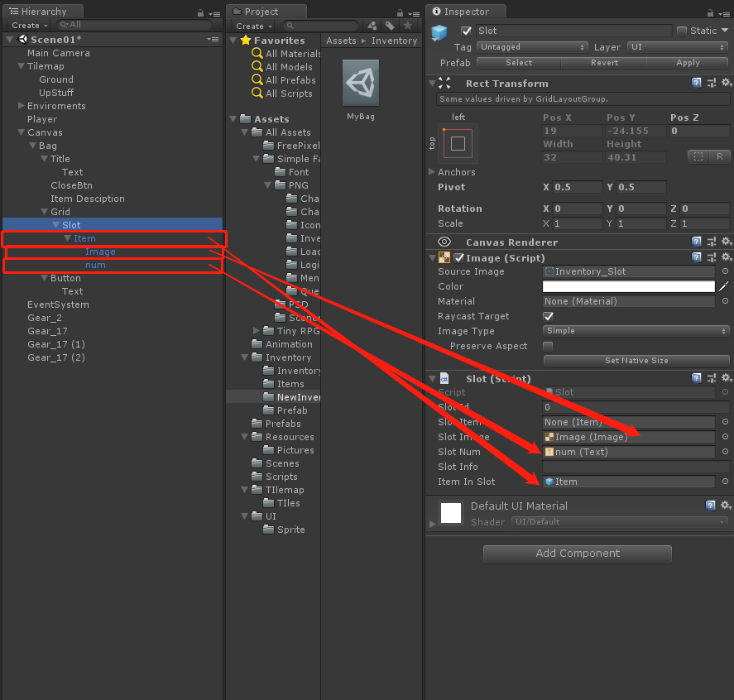The width and height of the screenshot is (734, 700).
Task: Click the Add Component button
Action: [x=577, y=554]
